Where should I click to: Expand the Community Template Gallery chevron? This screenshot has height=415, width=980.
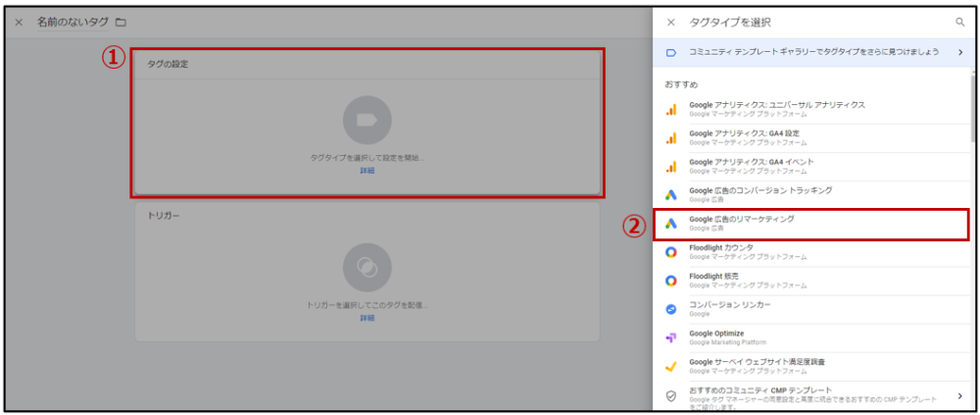point(960,53)
